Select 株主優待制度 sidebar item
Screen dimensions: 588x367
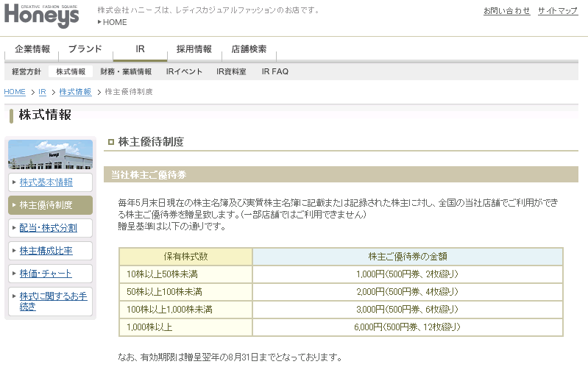50,205
